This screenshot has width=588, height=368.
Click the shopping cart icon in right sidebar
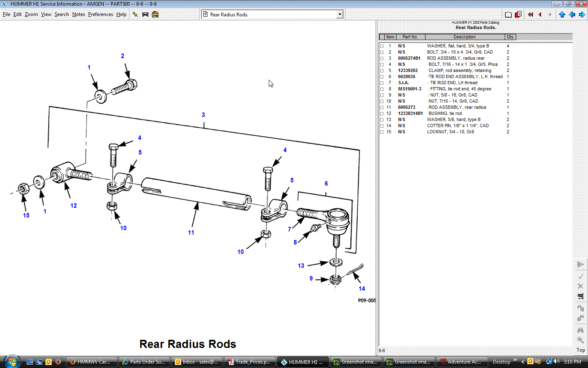(x=580, y=296)
